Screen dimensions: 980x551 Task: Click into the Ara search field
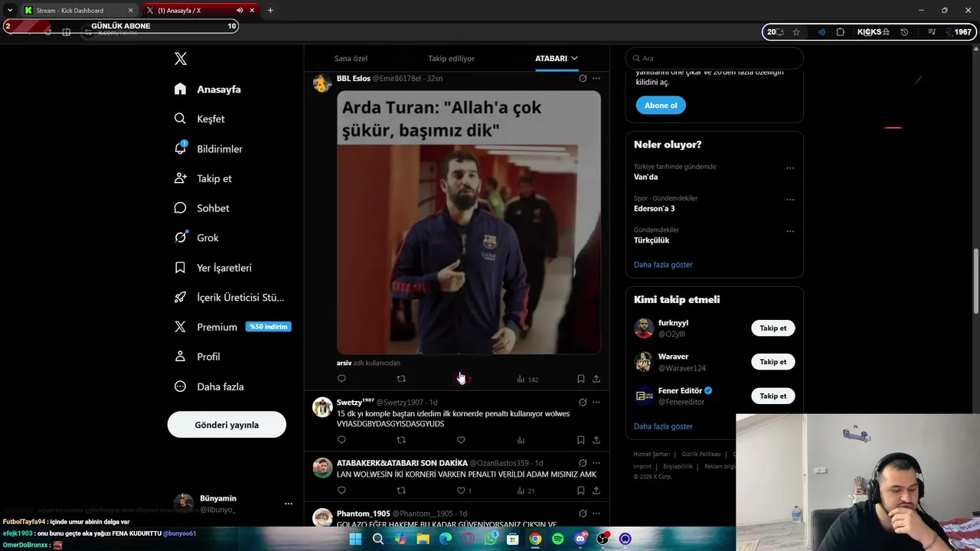(714, 58)
